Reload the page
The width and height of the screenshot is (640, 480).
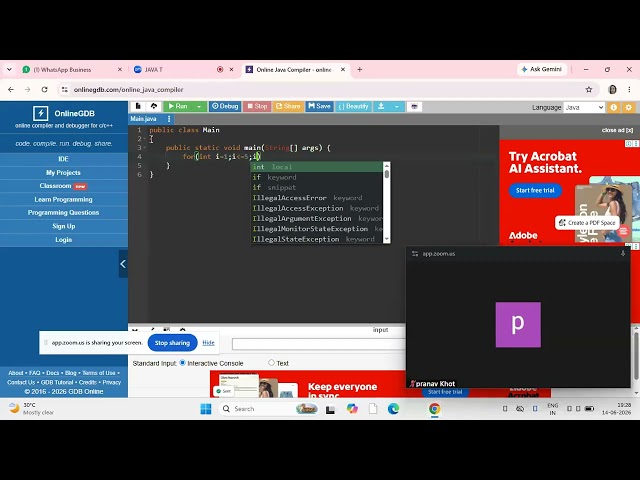[x=44, y=89]
